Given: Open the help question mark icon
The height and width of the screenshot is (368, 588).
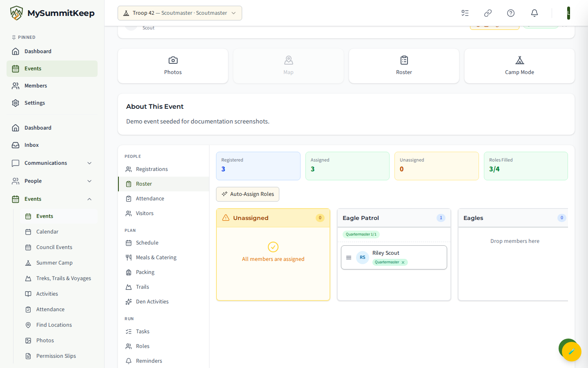Looking at the screenshot, I should pos(511,13).
